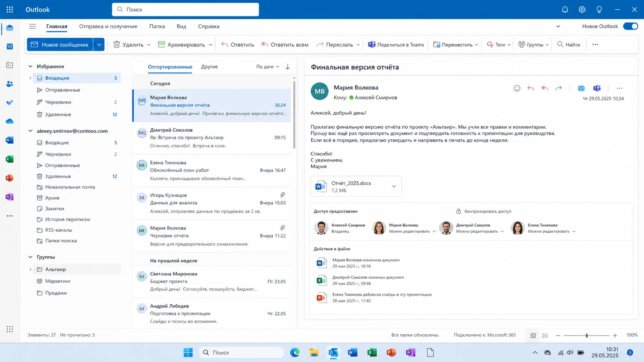The image size is (644, 362).
Task: Open the People contacts sidebar icon
Action: [x=10, y=84]
